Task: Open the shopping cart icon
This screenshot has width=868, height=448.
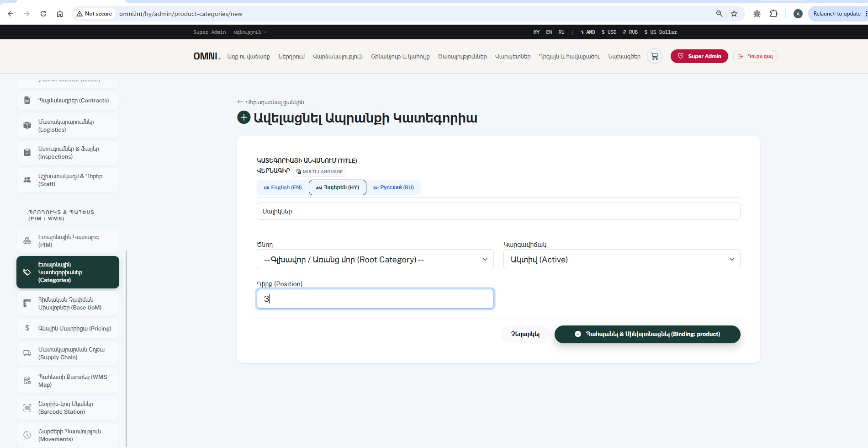Action: pyautogui.click(x=655, y=56)
